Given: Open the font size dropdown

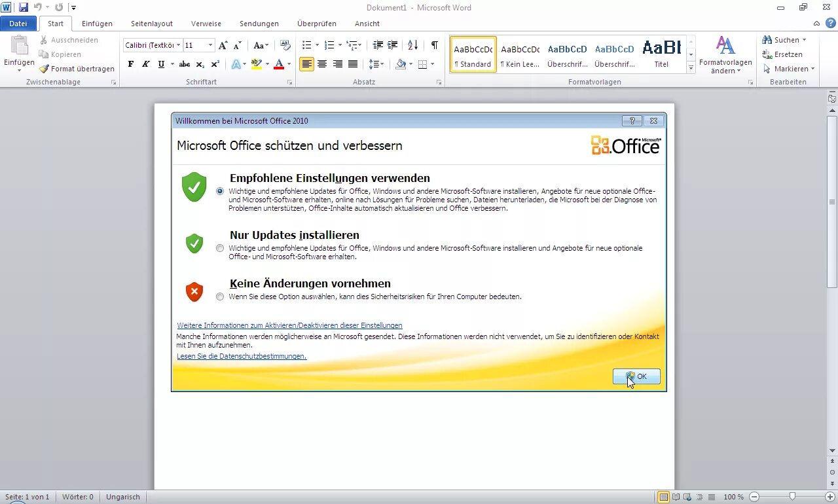Looking at the screenshot, I should point(210,45).
